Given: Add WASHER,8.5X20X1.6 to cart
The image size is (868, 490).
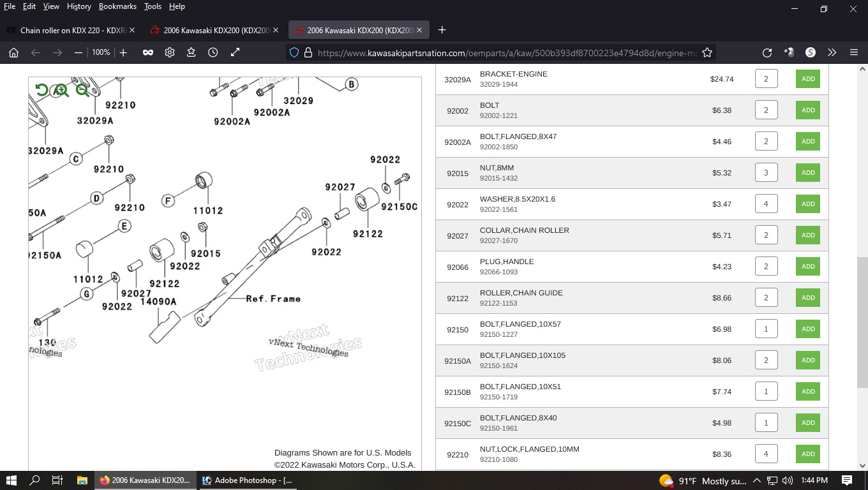Looking at the screenshot, I should 808,204.
